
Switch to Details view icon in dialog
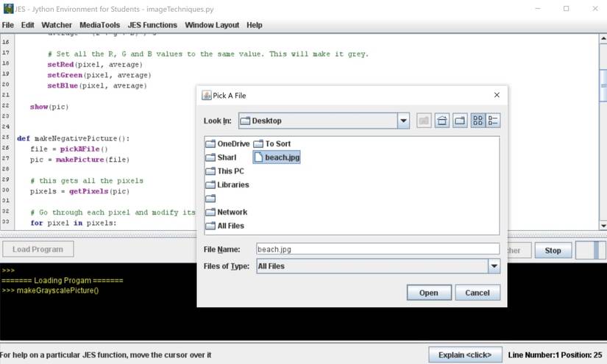click(493, 121)
